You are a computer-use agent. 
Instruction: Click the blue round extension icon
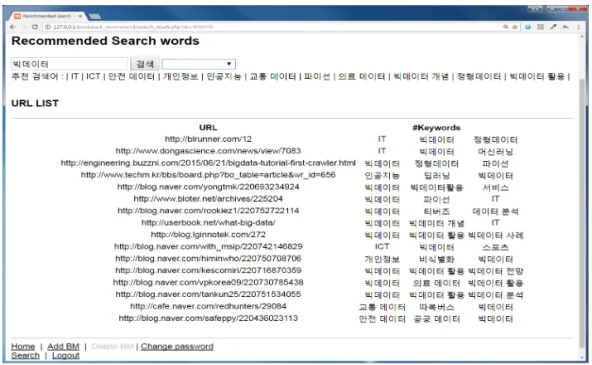(x=528, y=27)
